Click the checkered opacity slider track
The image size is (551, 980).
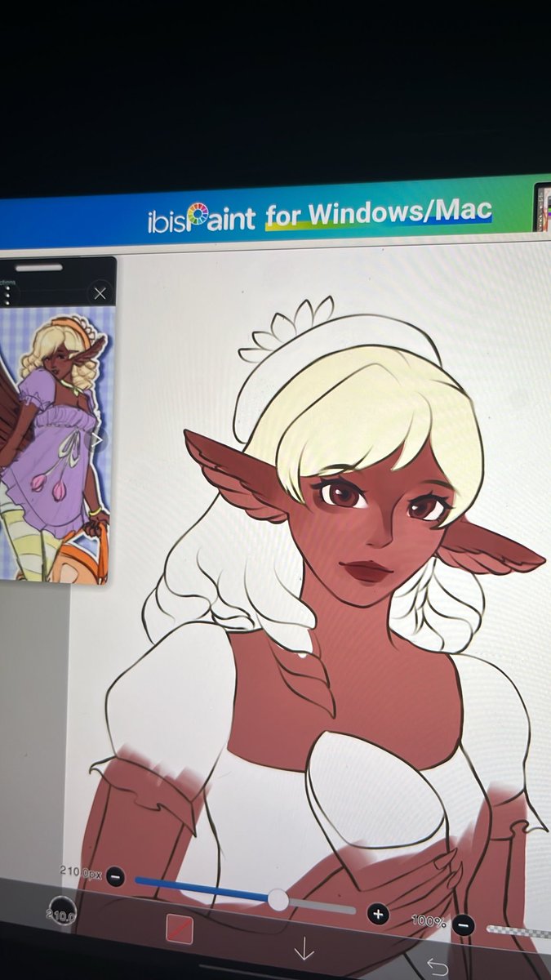[518, 930]
